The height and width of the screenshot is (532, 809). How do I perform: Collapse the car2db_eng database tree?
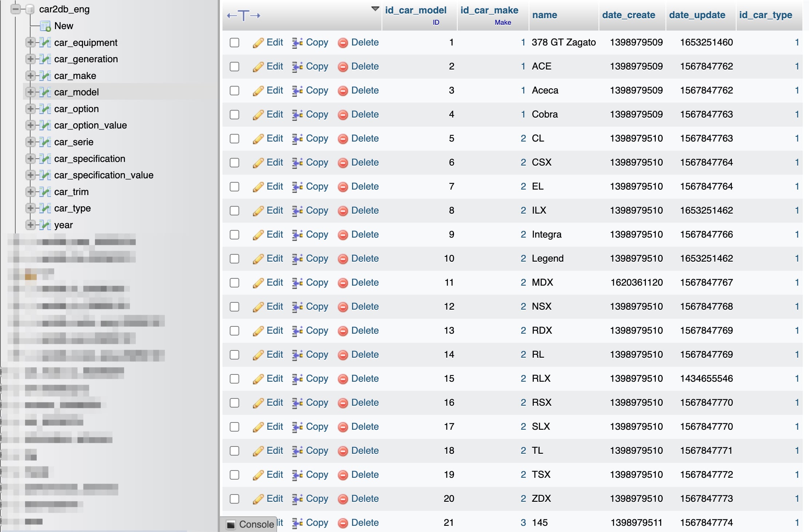[15, 9]
